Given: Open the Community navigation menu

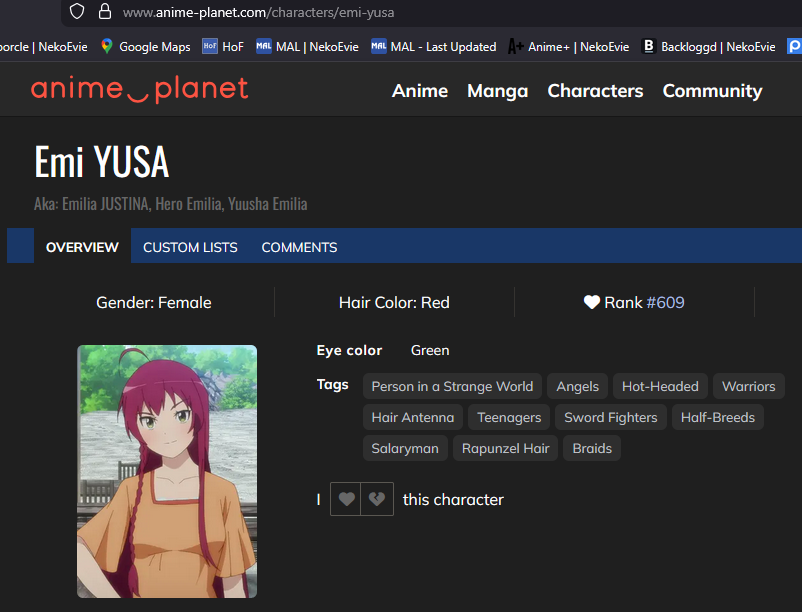Looking at the screenshot, I should coord(712,90).
